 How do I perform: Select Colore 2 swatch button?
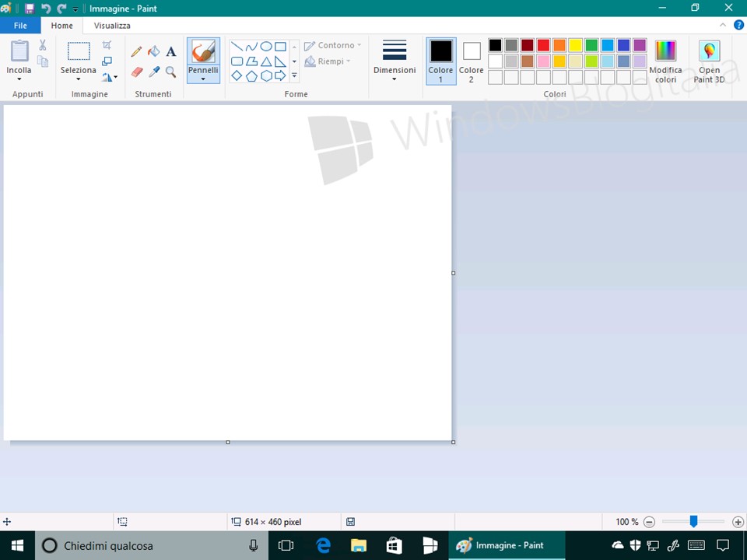pyautogui.click(x=472, y=61)
